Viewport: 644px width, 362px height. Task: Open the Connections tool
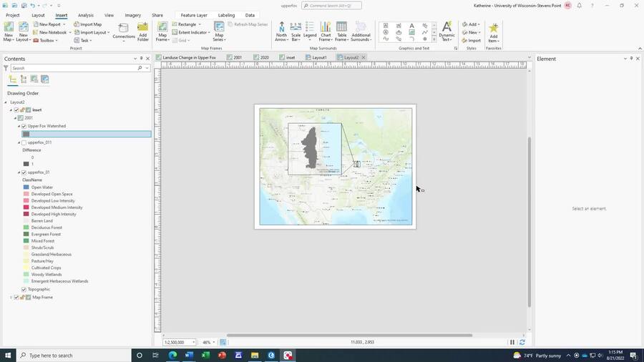tap(123, 31)
